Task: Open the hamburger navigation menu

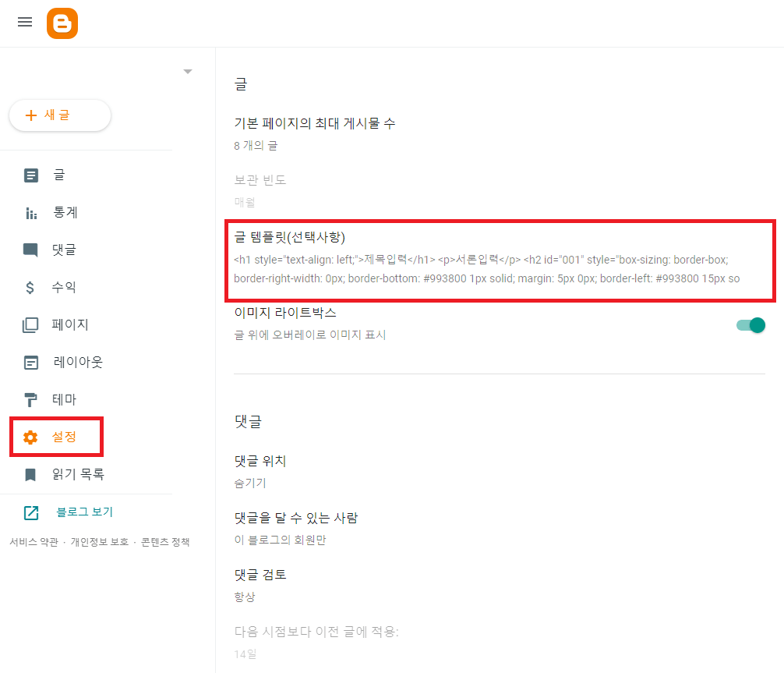Action: tap(24, 22)
